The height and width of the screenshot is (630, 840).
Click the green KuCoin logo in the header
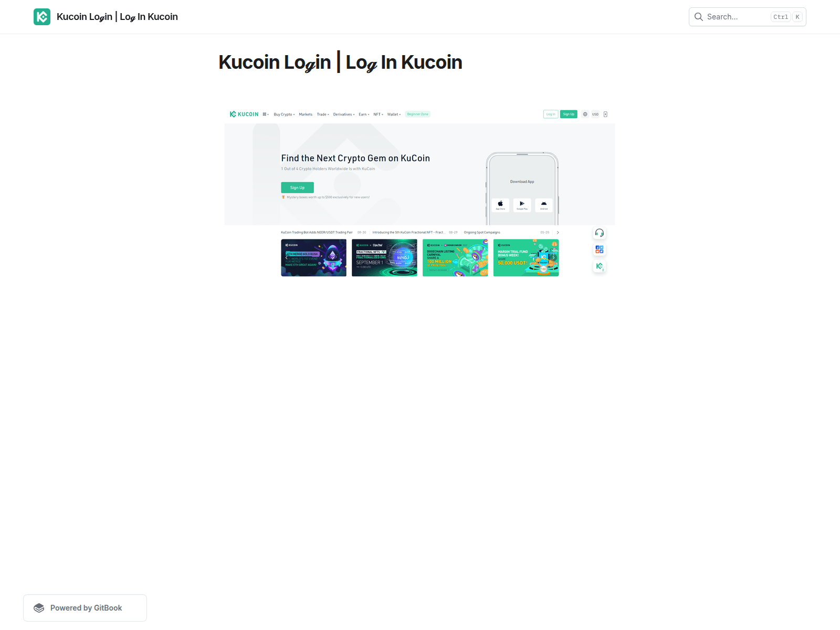tap(42, 17)
